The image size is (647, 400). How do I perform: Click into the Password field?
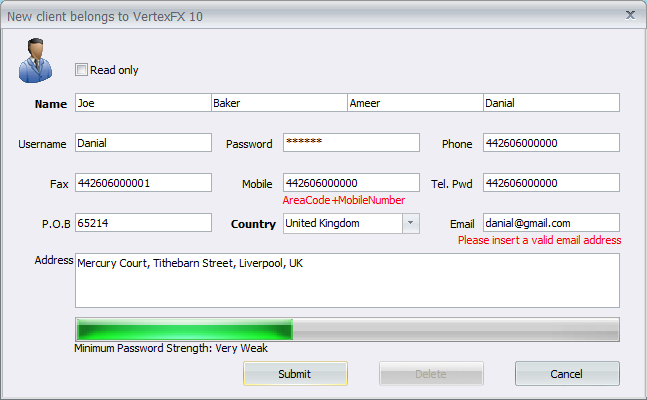click(x=351, y=143)
